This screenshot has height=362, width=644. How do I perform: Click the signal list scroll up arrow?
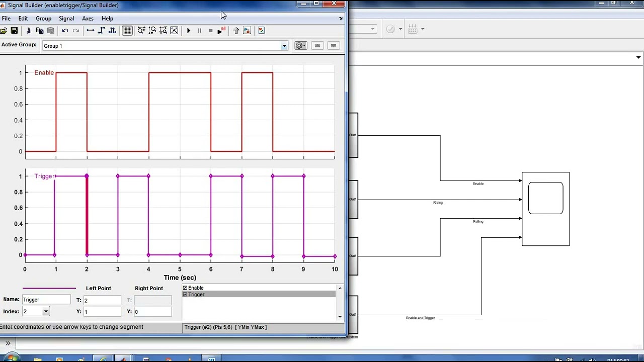tap(340, 288)
